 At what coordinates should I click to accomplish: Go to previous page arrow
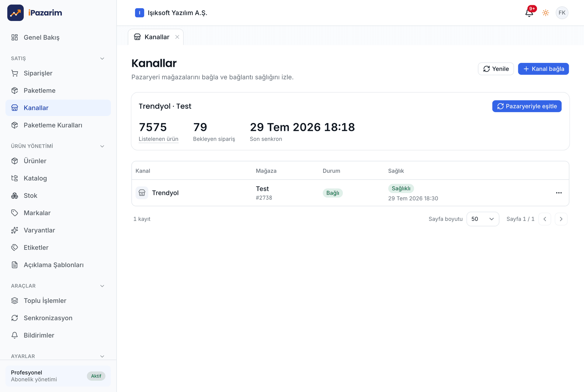click(545, 219)
